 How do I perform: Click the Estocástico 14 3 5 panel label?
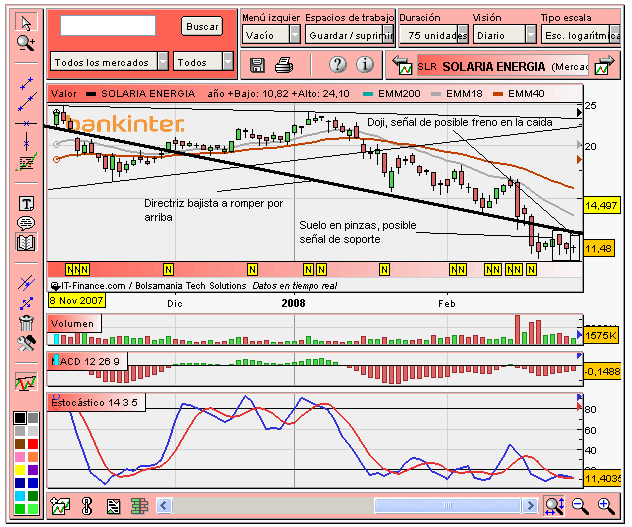click(x=95, y=402)
